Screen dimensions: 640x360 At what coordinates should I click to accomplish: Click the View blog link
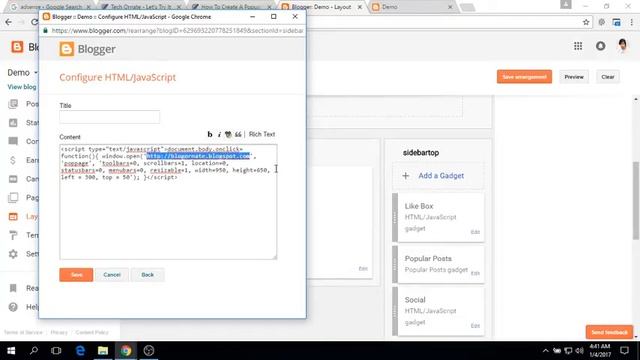click(x=22, y=87)
